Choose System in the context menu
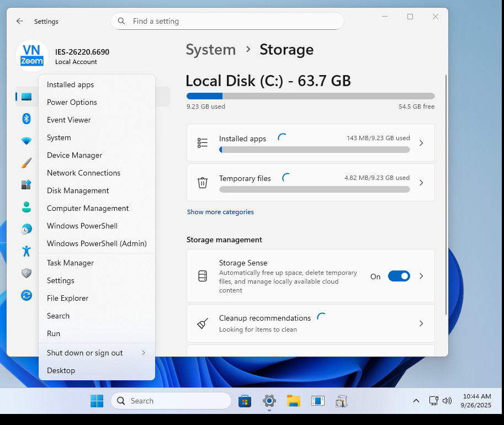The image size is (504, 425). pyautogui.click(x=97, y=137)
